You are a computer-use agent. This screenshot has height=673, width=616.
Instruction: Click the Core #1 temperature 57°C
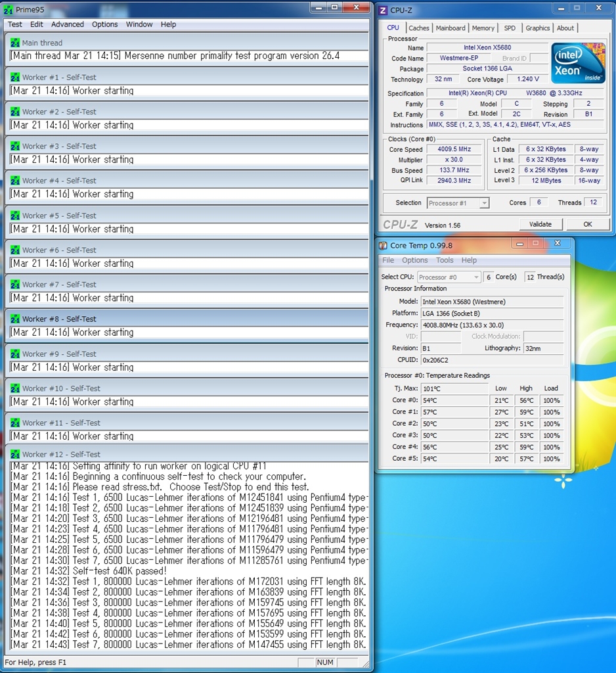(454, 412)
